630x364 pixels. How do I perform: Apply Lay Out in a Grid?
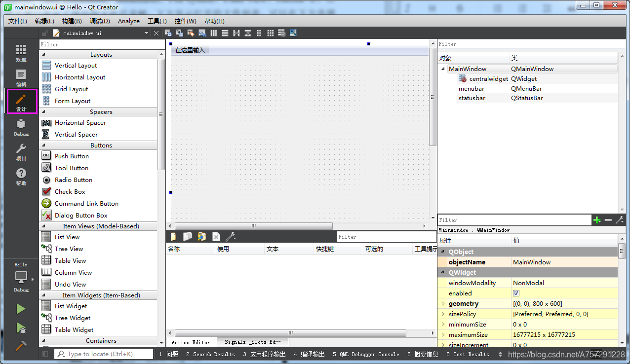271,33
